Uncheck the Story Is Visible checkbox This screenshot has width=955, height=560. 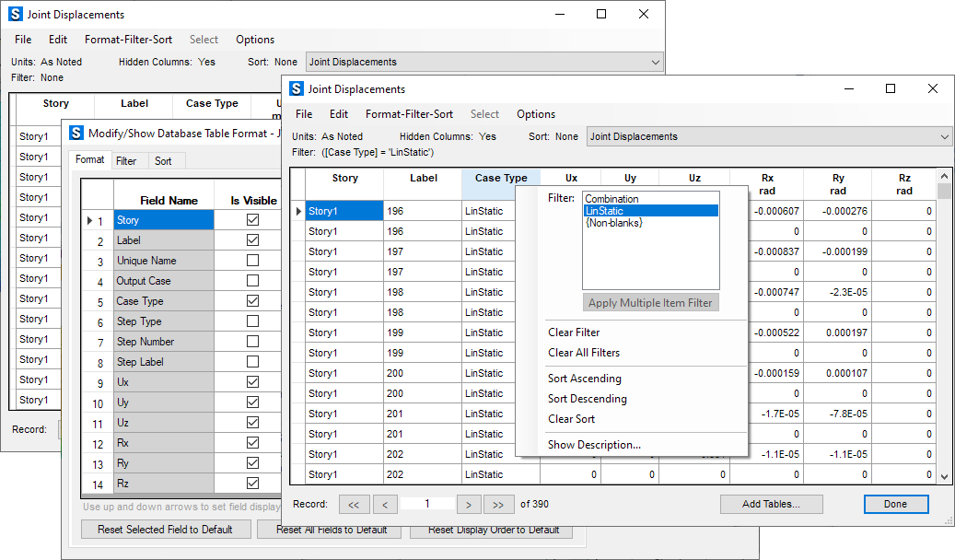click(x=252, y=220)
